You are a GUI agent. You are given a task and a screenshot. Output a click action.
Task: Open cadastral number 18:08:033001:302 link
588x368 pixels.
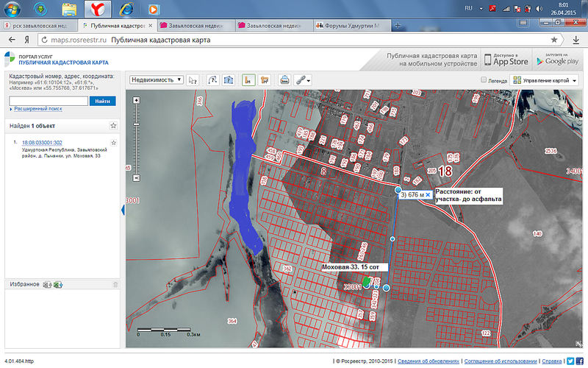(42, 143)
